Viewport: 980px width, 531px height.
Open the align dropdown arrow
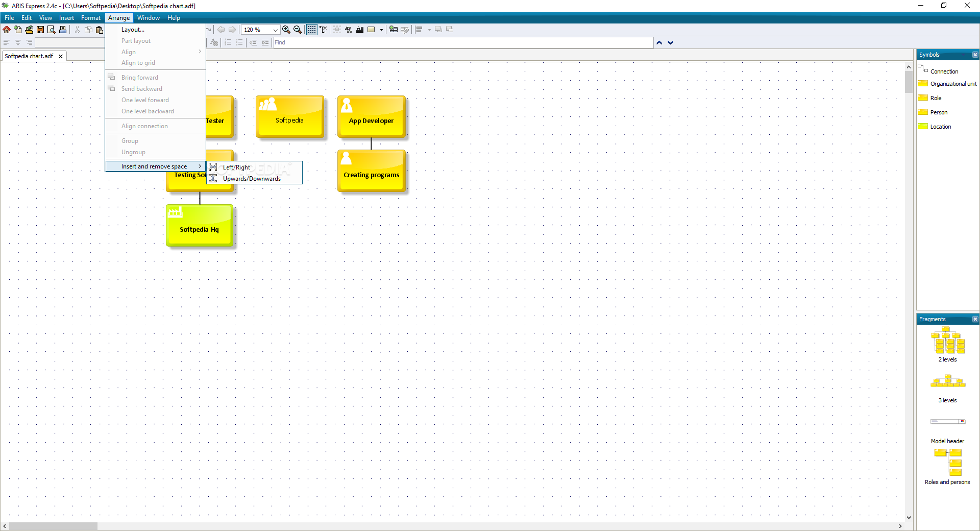click(x=429, y=30)
